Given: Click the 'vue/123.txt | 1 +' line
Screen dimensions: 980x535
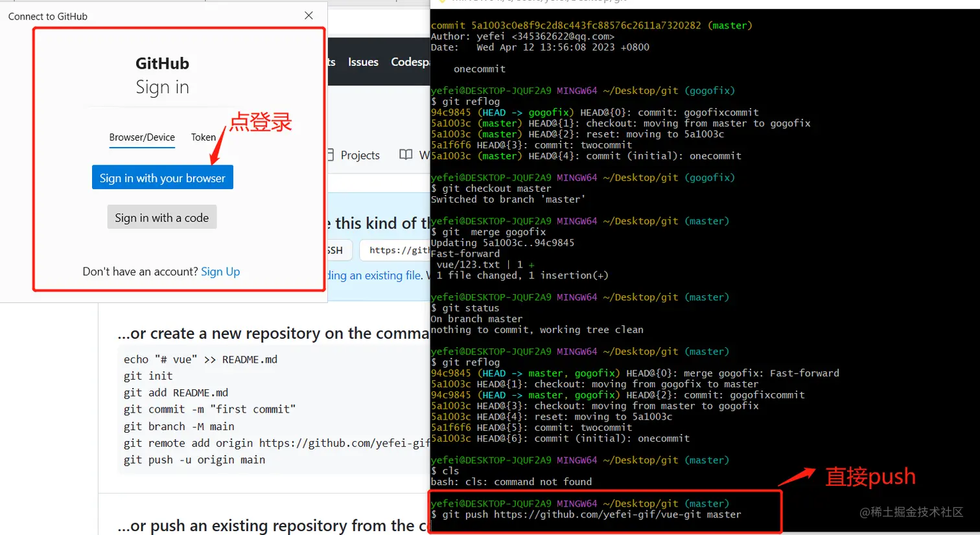Looking at the screenshot, I should 485,264.
